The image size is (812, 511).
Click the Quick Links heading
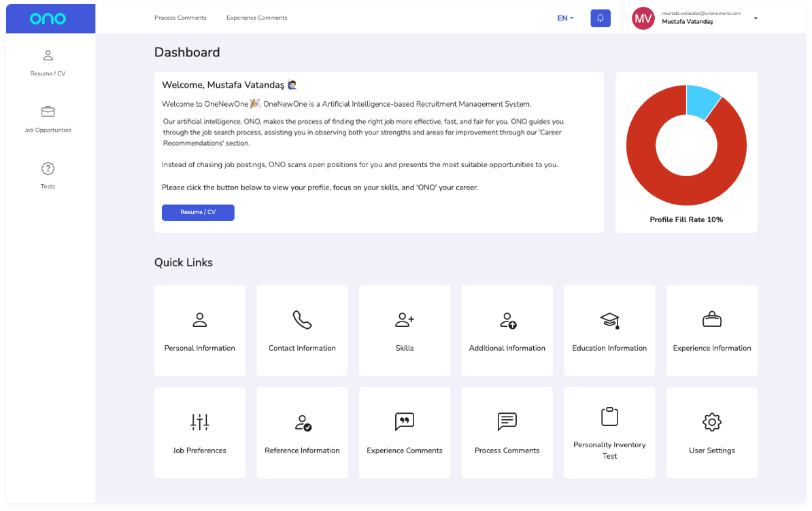184,263
